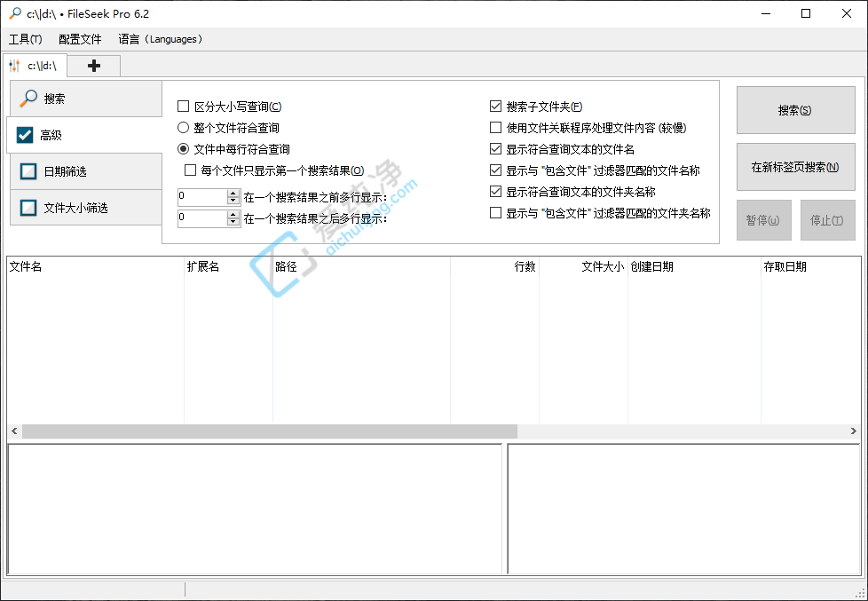The width and height of the screenshot is (868, 601).
Task: Switch to the c:\|d:\ tab
Action: [x=35, y=66]
